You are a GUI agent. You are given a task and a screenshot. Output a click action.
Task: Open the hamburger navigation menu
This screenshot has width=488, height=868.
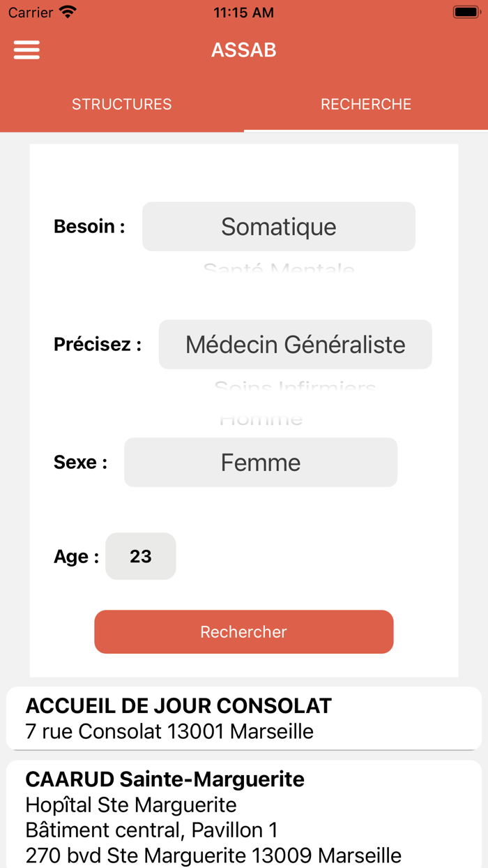pos(26,50)
